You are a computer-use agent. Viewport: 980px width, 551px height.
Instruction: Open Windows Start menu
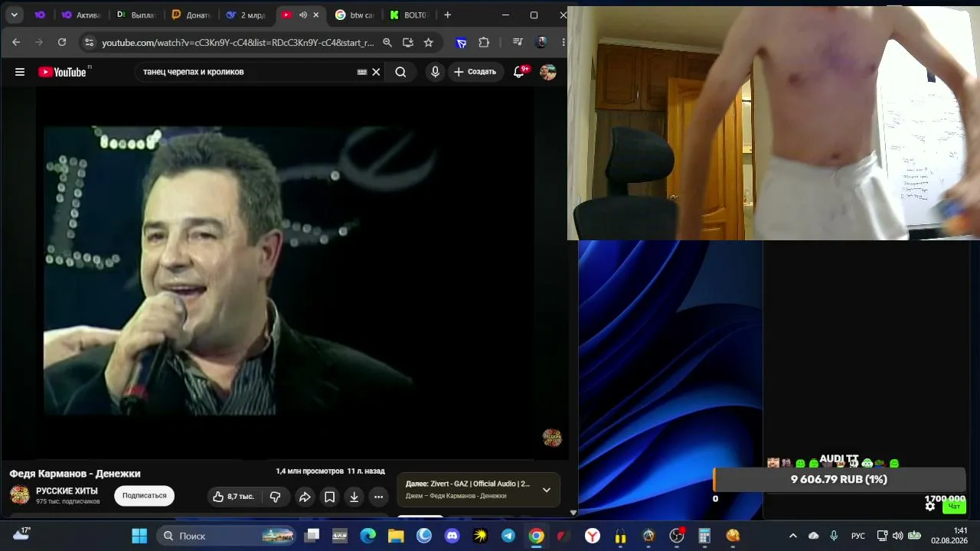(x=139, y=536)
